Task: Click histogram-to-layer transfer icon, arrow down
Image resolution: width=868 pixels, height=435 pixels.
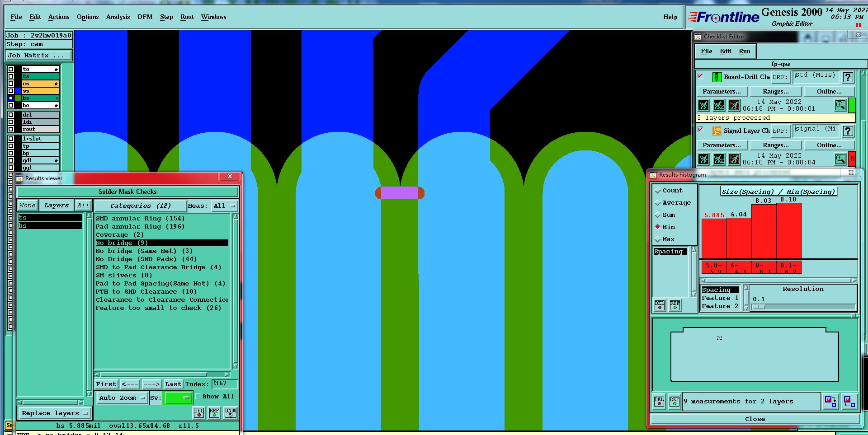Action: pos(830,401)
